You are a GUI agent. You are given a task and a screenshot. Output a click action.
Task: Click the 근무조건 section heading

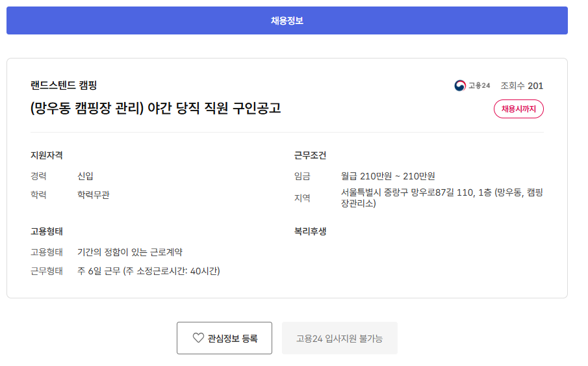[x=310, y=155]
